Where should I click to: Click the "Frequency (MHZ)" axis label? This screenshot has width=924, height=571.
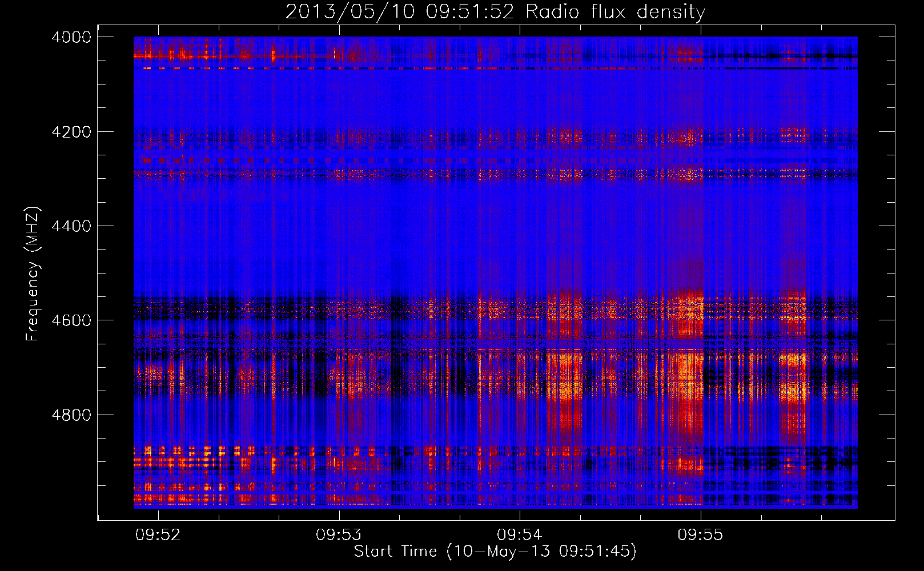[32, 274]
